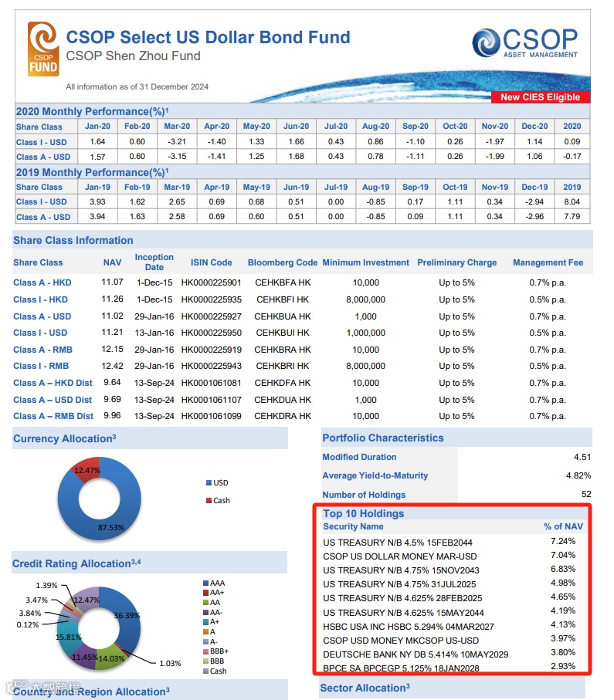The width and height of the screenshot is (614, 700).
Task: Click the red 12.47% segment of the currency donut
Action: (x=87, y=470)
